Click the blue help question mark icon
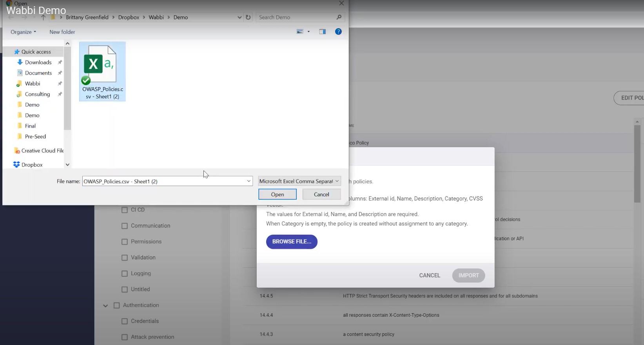Screen dimensions: 644x345 338,32
